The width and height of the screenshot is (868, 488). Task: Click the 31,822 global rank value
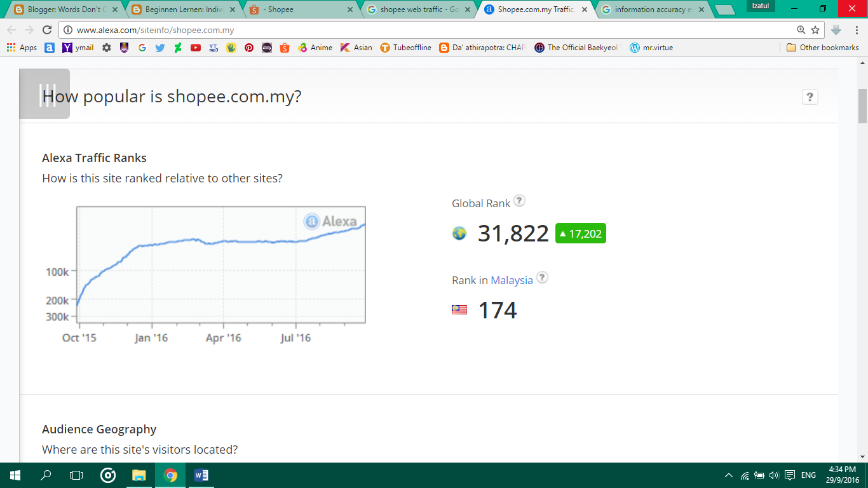[x=513, y=233]
